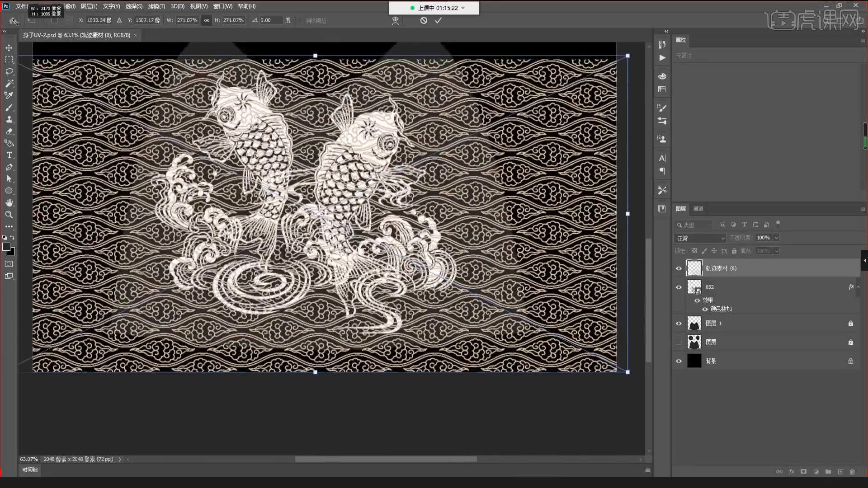Hide the 032 layer
868x488 pixels.
(x=679, y=287)
